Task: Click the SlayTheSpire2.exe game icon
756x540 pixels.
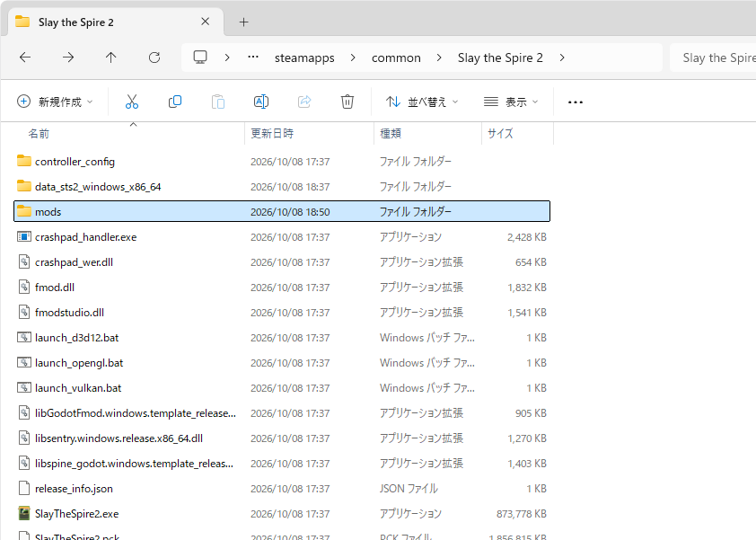Action: 24,513
